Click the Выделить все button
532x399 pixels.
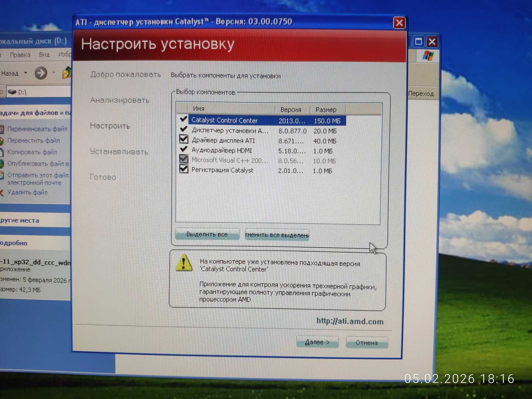point(207,234)
